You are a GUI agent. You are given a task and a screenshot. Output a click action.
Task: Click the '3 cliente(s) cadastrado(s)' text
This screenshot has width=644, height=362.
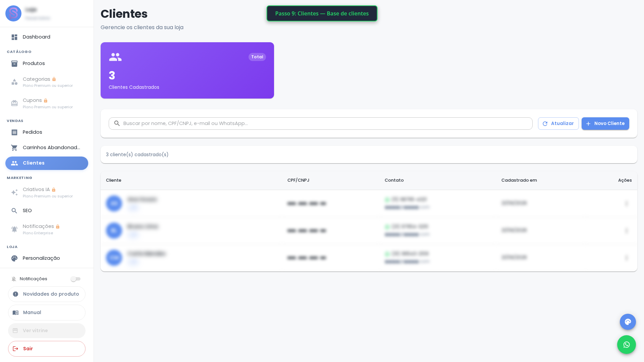137,155
